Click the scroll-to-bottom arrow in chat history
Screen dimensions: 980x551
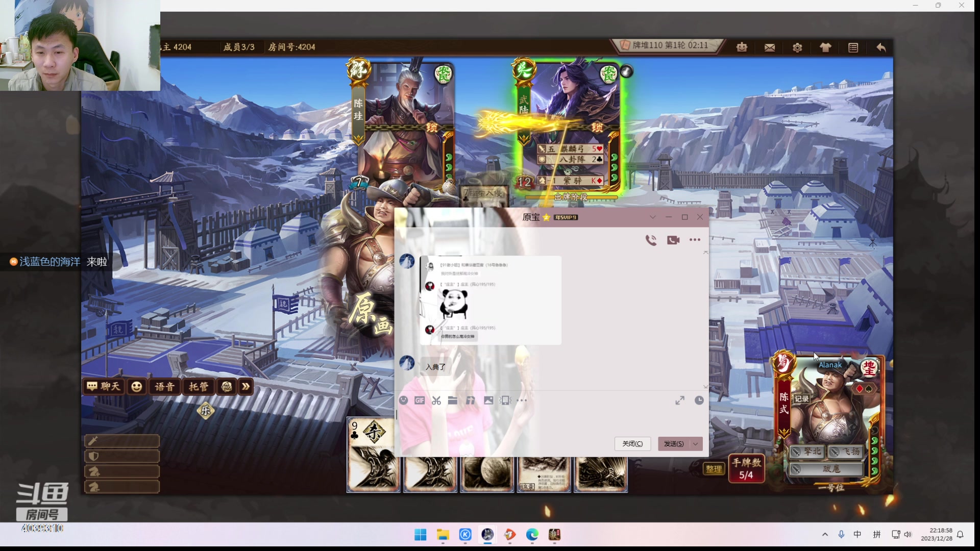(x=706, y=387)
